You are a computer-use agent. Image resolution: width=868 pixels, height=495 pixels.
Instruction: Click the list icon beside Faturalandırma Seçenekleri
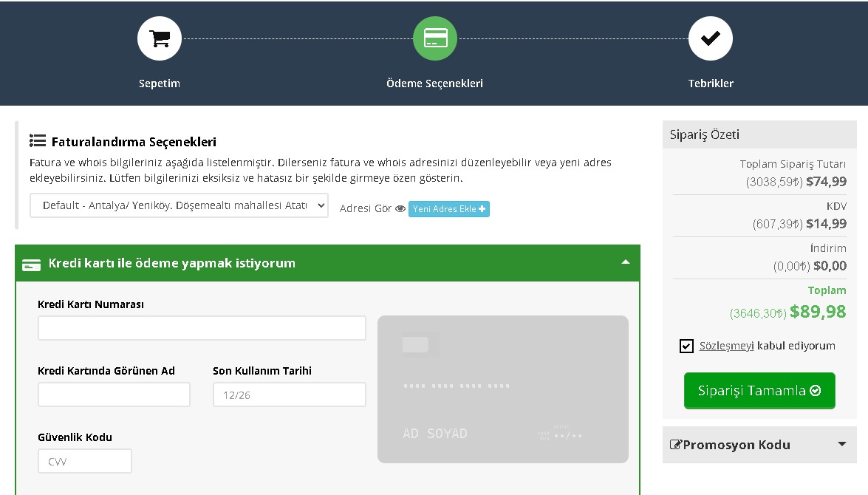38,141
